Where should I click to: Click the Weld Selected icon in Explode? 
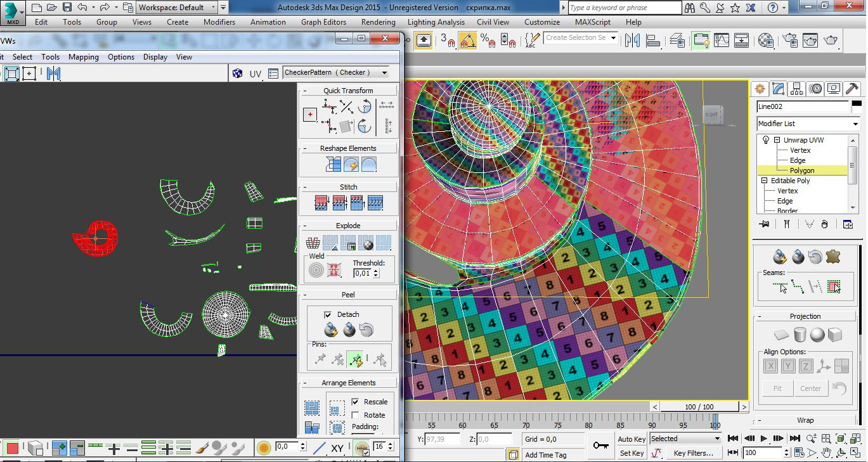click(x=334, y=271)
